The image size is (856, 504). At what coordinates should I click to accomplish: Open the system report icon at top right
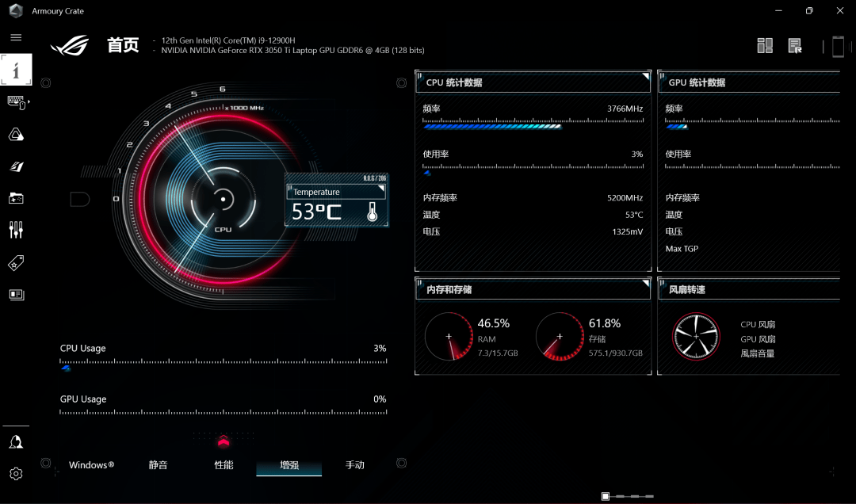pyautogui.click(x=795, y=46)
